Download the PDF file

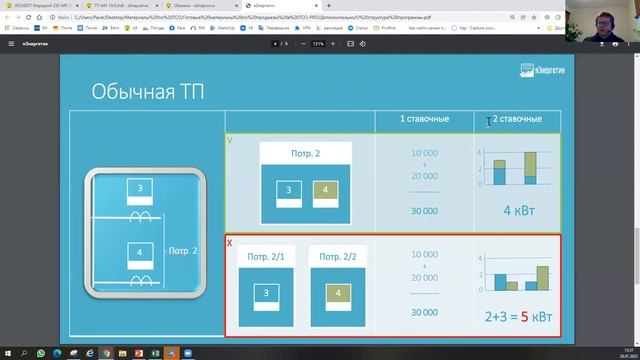(602, 44)
